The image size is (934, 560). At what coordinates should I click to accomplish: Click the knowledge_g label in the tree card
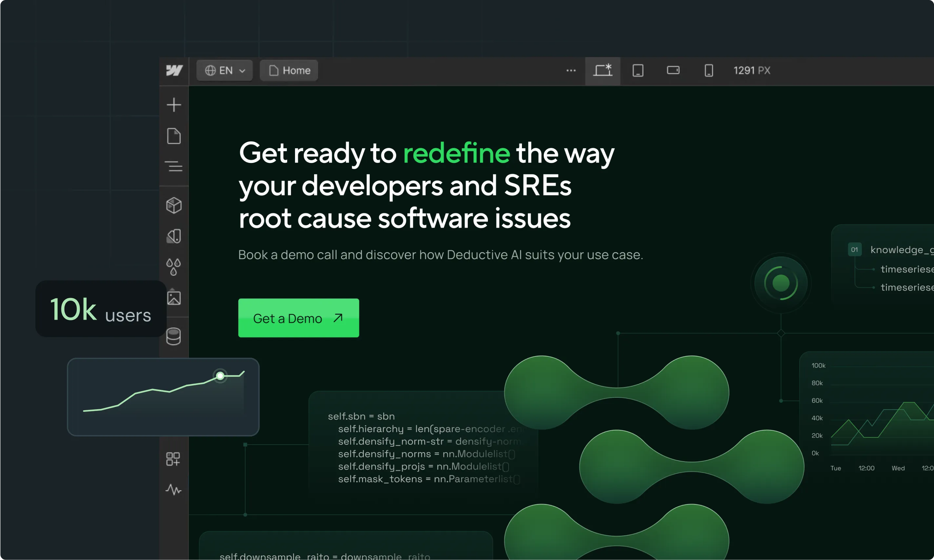point(902,250)
